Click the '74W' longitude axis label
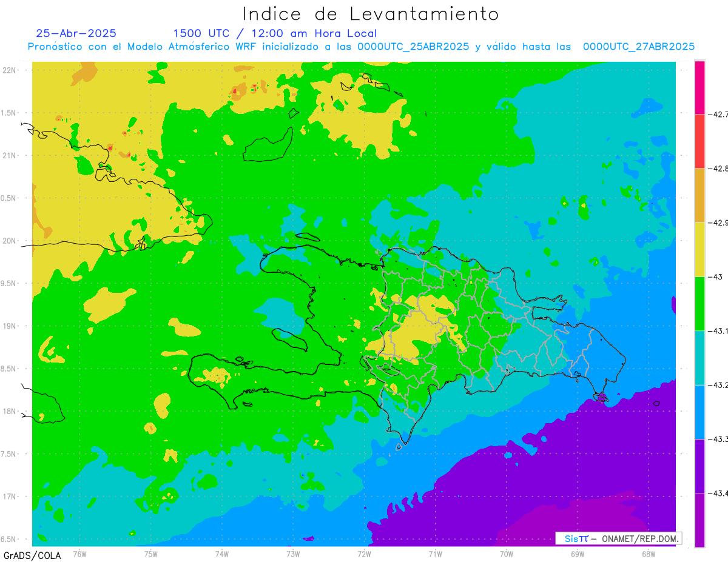 [x=222, y=554]
